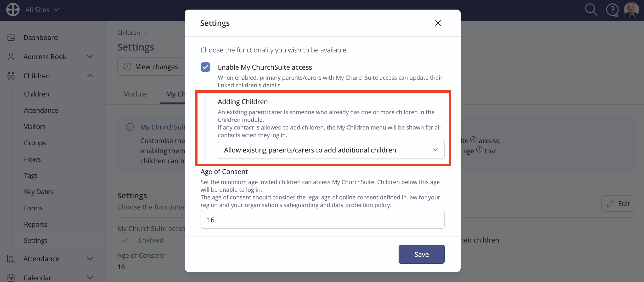Open the search magnifier icon

coord(591,10)
